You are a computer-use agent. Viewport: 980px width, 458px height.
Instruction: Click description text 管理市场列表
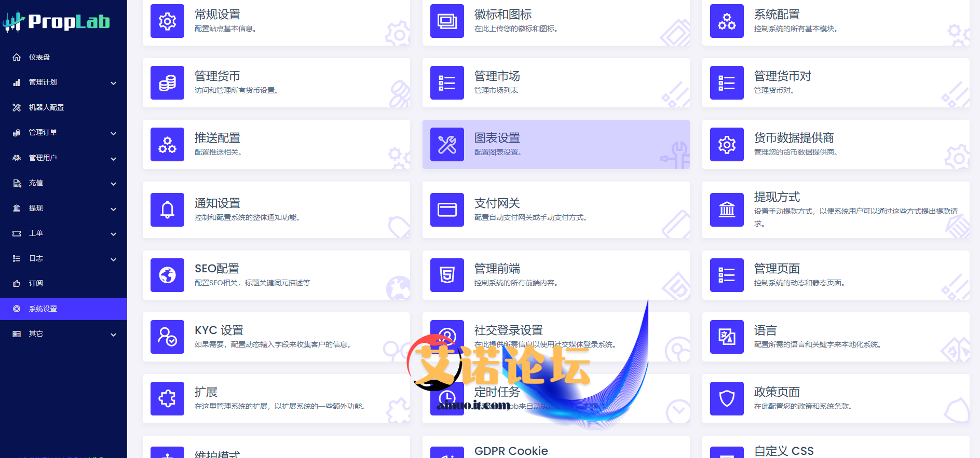click(x=496, y=90)
